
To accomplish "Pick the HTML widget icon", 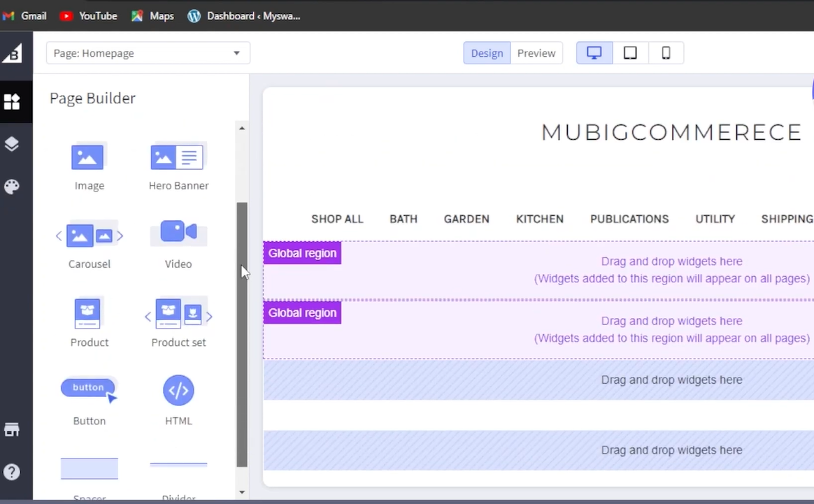I will point(178,390).
